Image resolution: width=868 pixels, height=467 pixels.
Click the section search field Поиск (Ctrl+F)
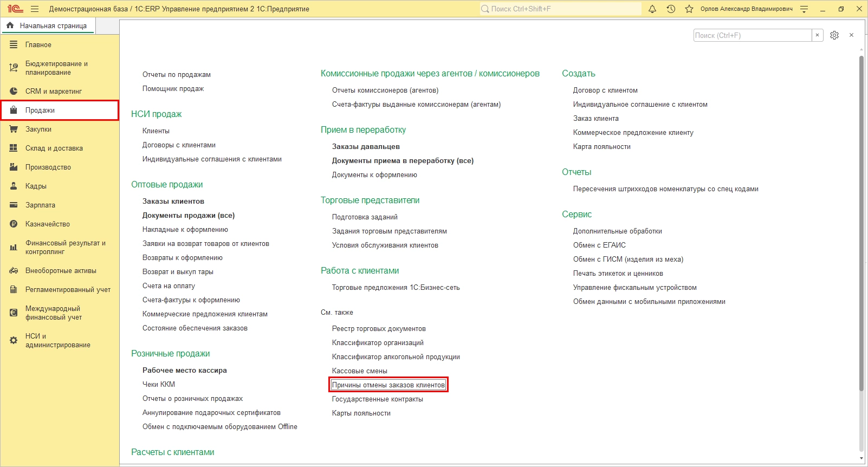pyautogui.click(x=753, y=35)
